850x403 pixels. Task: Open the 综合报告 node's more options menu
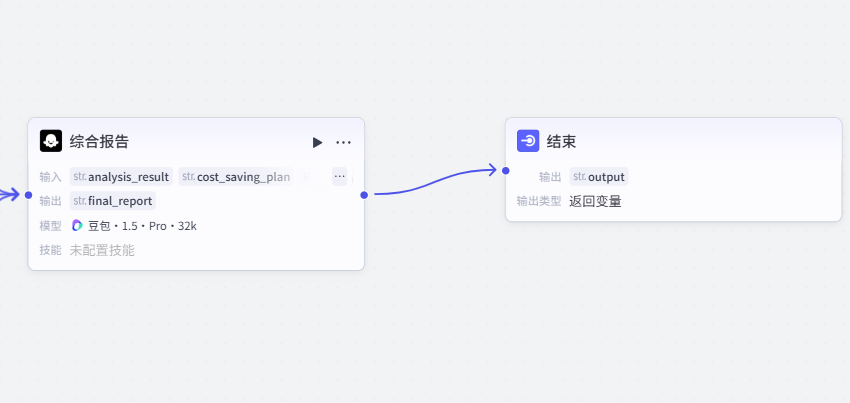tap(343, 142)
